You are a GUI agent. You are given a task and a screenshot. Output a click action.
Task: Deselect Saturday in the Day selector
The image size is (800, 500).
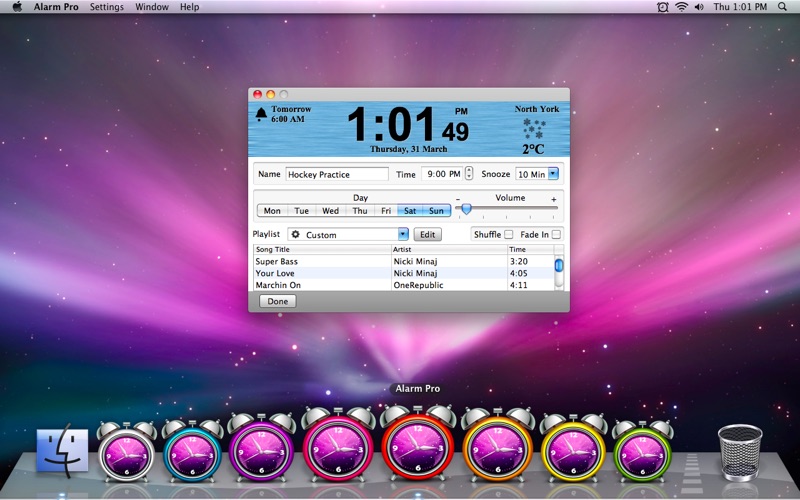[410, 211]
